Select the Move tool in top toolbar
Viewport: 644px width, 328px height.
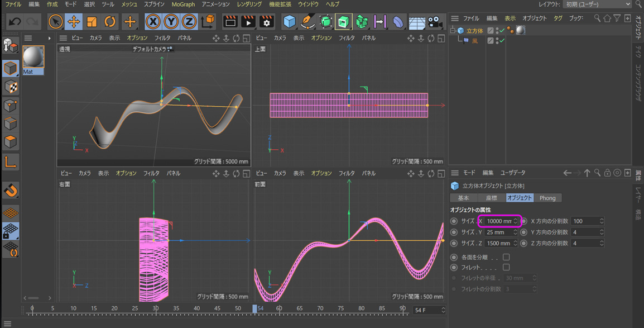coord(74,22)
